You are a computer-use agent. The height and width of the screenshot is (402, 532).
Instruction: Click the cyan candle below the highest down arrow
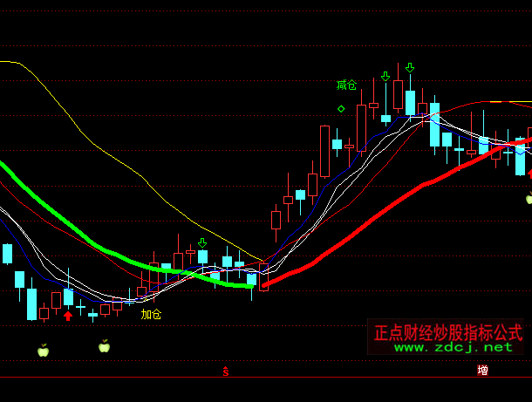point(410,101)
